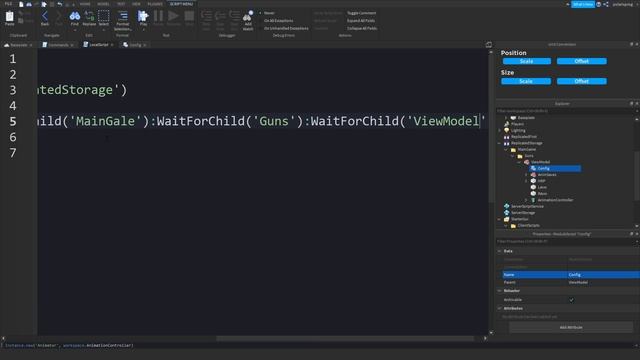Switch to the HOME ribbon tab
Screen dimensions: 640x360
(x=85, y=4)
